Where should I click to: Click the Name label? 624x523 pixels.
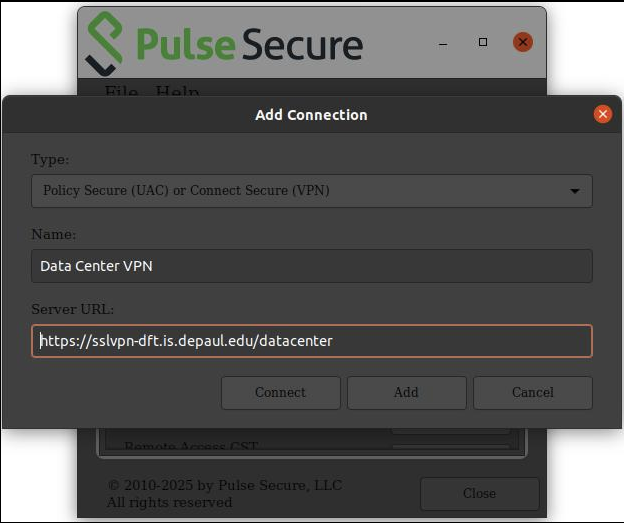(x=53, y=234)
